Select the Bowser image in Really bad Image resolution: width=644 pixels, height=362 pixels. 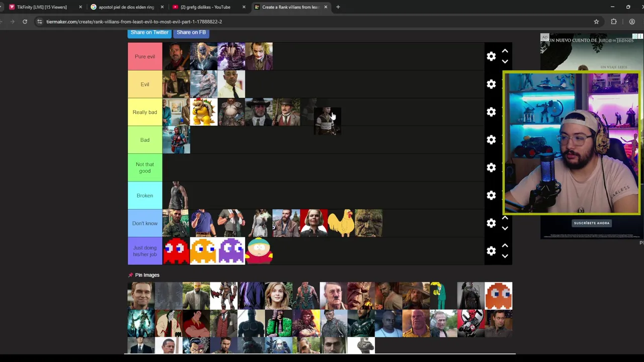[x=204, y=112]
